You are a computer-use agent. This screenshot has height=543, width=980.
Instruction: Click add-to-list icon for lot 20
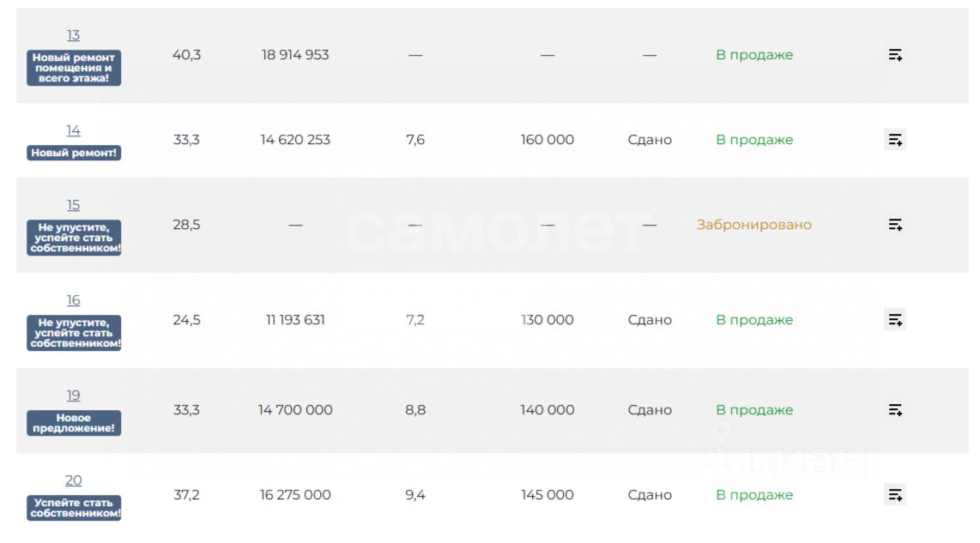tap(895, 495)
